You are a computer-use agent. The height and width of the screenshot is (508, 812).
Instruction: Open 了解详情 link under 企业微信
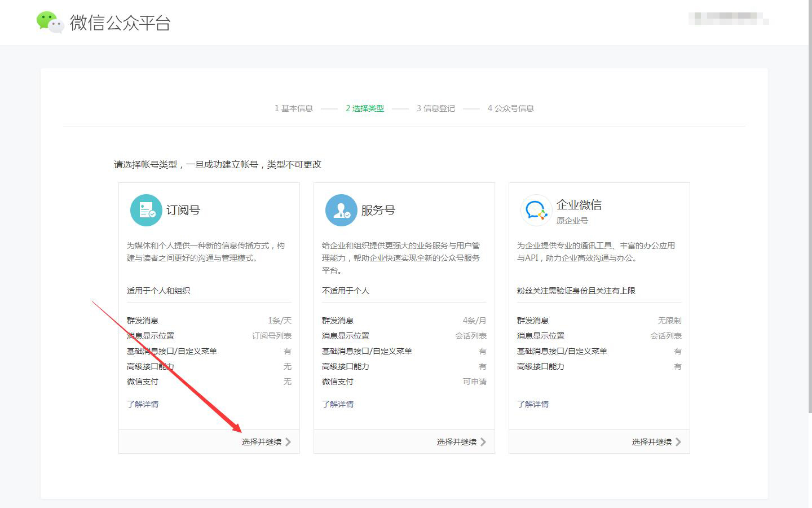pyautogui.click(x=533, y=404)
